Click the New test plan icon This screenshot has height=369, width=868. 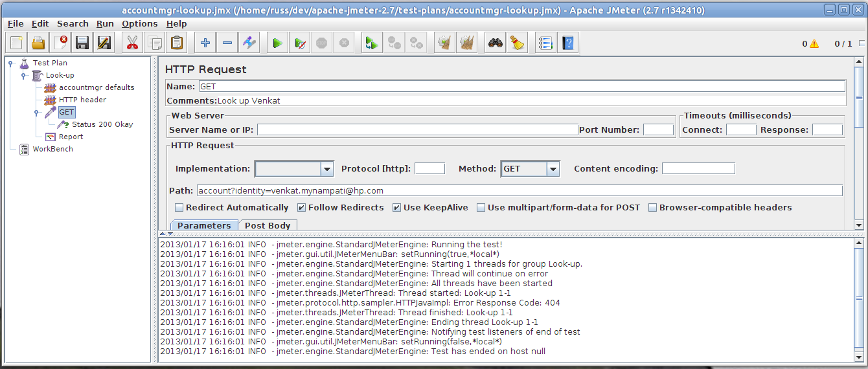click(16, 43)
